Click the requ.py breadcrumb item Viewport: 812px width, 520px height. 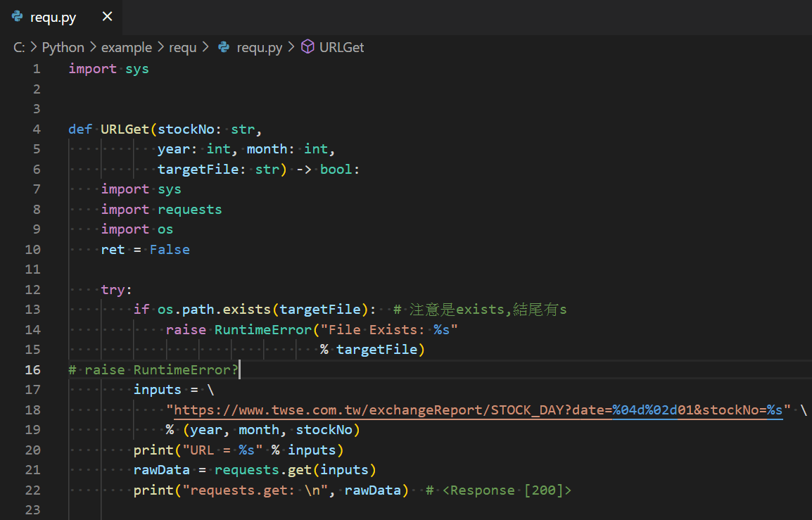point(260,47)
